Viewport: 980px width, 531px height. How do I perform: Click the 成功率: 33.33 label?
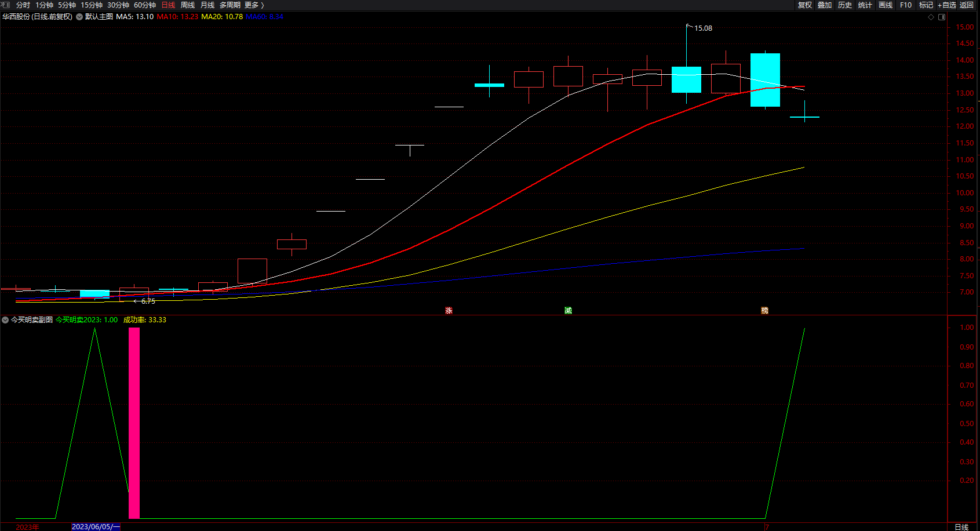click(x=144, y=320)
